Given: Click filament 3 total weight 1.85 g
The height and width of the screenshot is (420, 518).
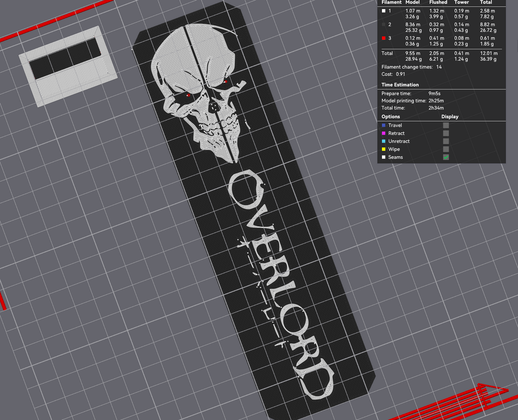Looking at the screenshot, I should tap(487, 44).
